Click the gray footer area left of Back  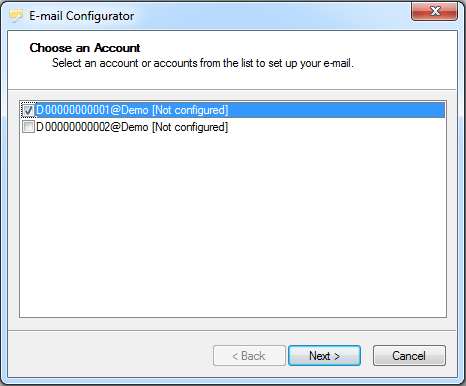(x=110, y=356)
